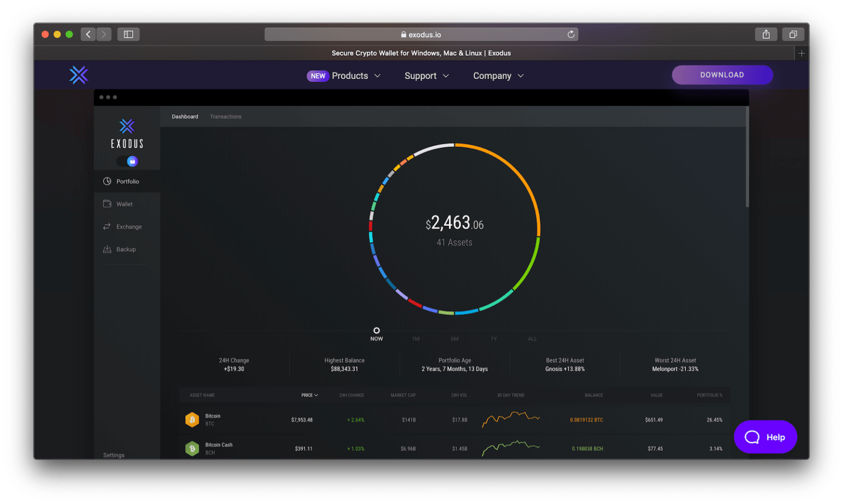843x504 pixels.
Task: Click the chat bubble icon in the Help button
Action: point(752,437)
